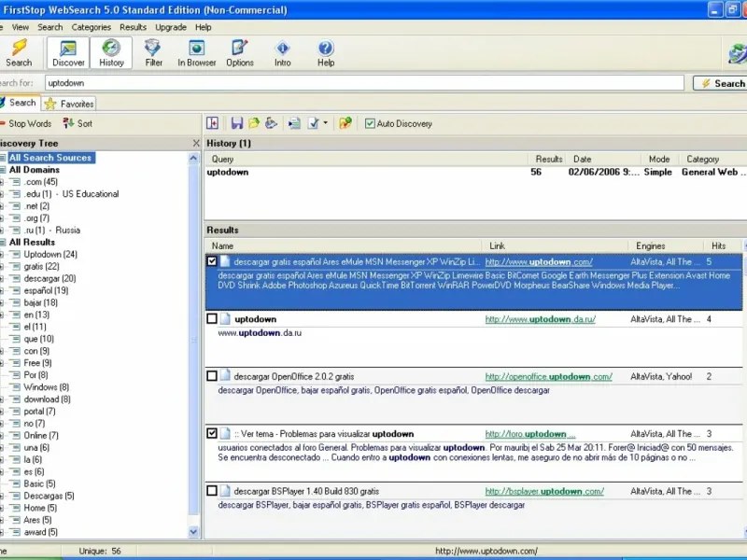
Task: Select .edu (1) - US Educational tree item
Action: pyautogui.click(x=71, y=194)
